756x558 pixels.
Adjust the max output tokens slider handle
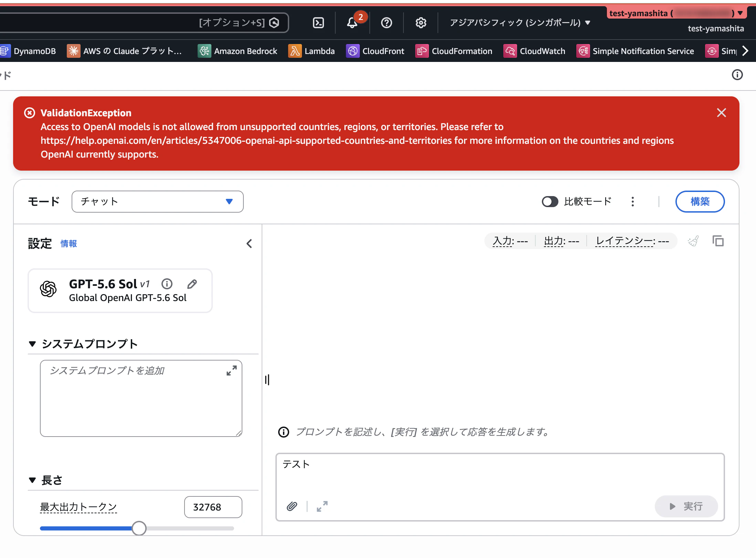(139, 528)
